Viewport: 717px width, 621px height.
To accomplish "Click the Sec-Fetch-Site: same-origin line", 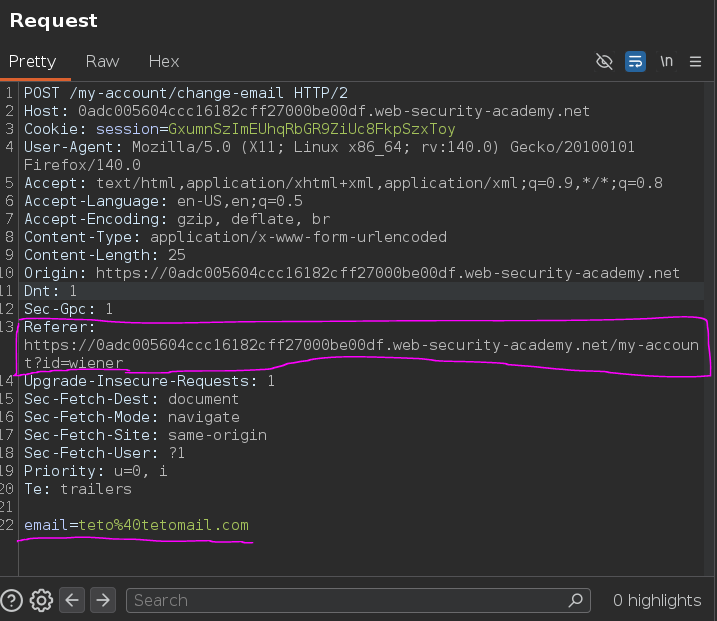I will tap(145, 435).
